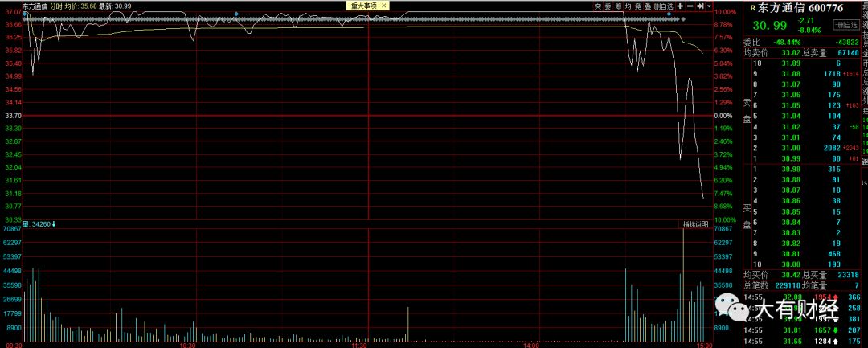This screenshot has width=868, height=348.
Task: Expand the 量 volume indicator dropdown arrow
Action: [54, 223]
